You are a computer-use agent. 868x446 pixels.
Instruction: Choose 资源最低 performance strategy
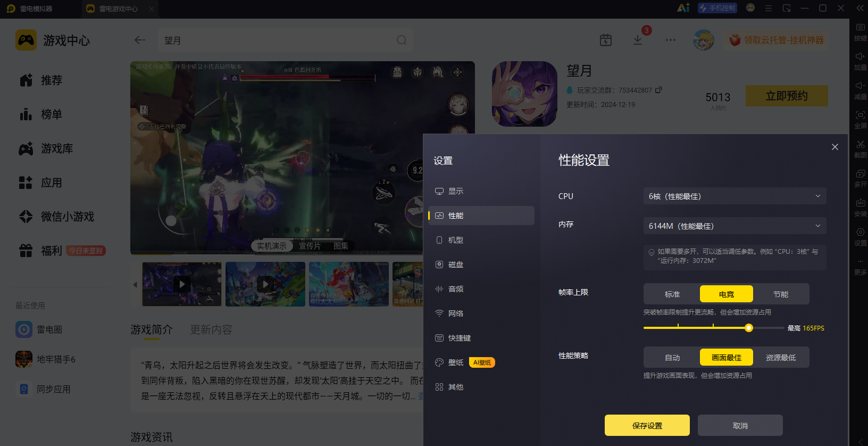click(x=781, y=357)
